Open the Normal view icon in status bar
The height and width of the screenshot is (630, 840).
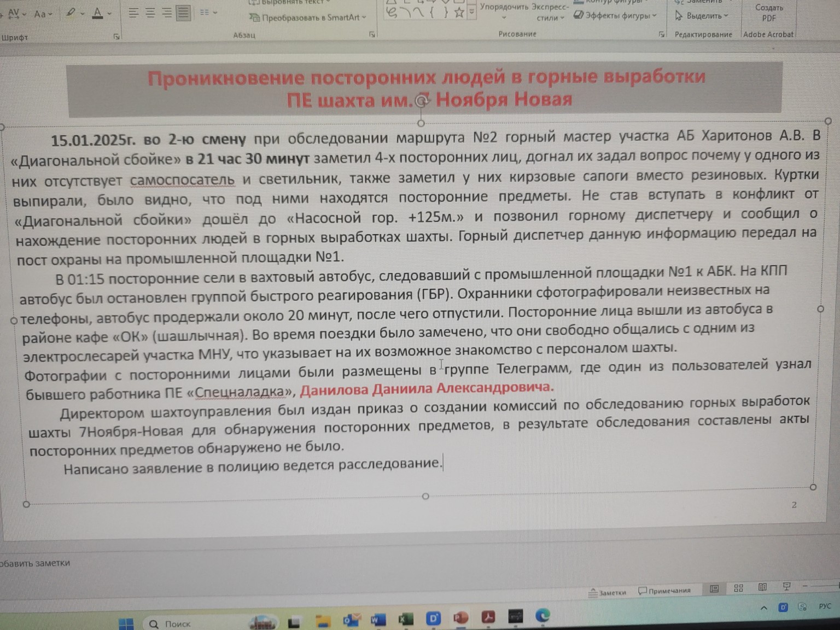tap(714, 588)
